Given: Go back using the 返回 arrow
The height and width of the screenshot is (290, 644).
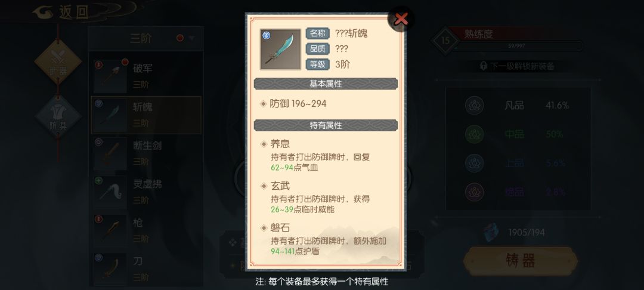Looking at the screenshot, I should pyautogui.click(x=61, y=12).
